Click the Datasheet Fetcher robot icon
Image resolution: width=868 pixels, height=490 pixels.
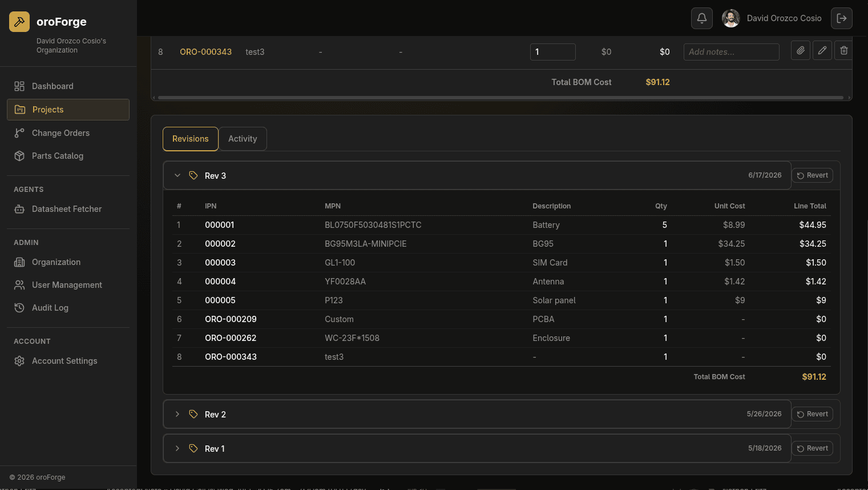(x=19, y=209)
